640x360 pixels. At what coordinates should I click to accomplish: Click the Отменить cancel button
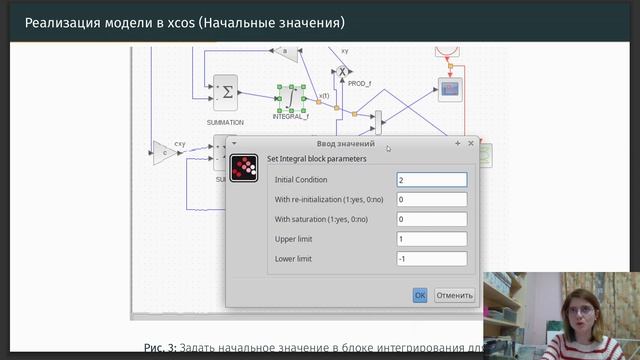click(x=454, y=295)
